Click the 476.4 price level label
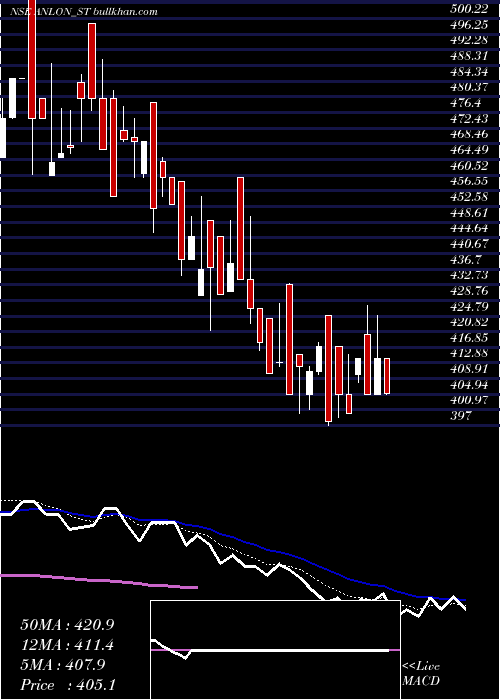Viewport: 500px width, 700px height. click(x=466, y=103)
